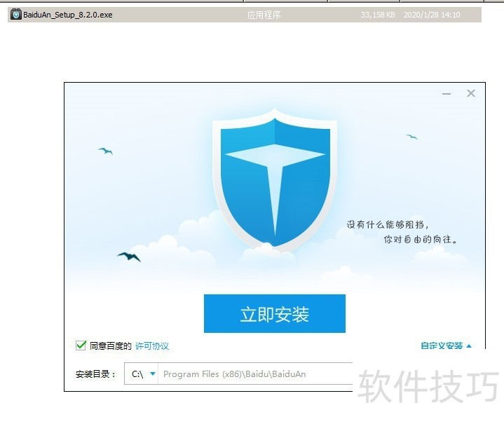Open the 许可协议 license agreement link

pos(152,346)
